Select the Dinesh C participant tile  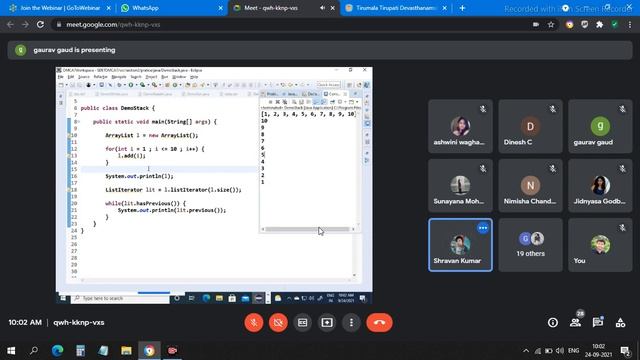coord(530,127)
